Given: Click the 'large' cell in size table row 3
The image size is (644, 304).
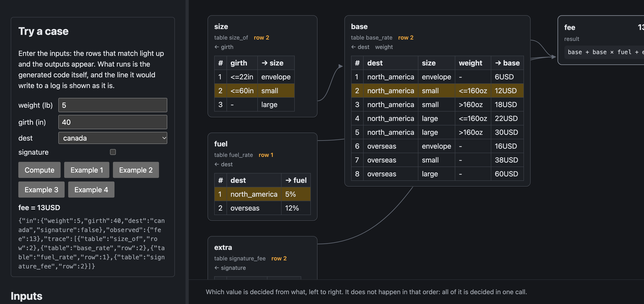Looking at the screenshot, I should point(276,105).
